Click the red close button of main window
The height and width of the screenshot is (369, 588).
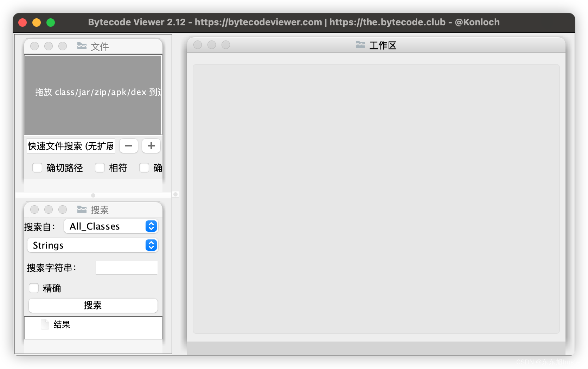pyautogui.click(x=23, y=23)
